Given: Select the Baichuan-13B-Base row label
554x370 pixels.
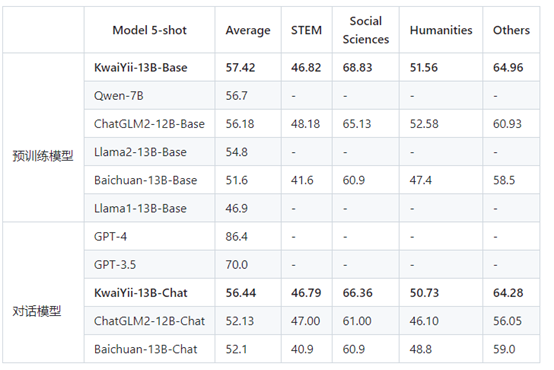Looking at the screenshot, I should point(146,180).
